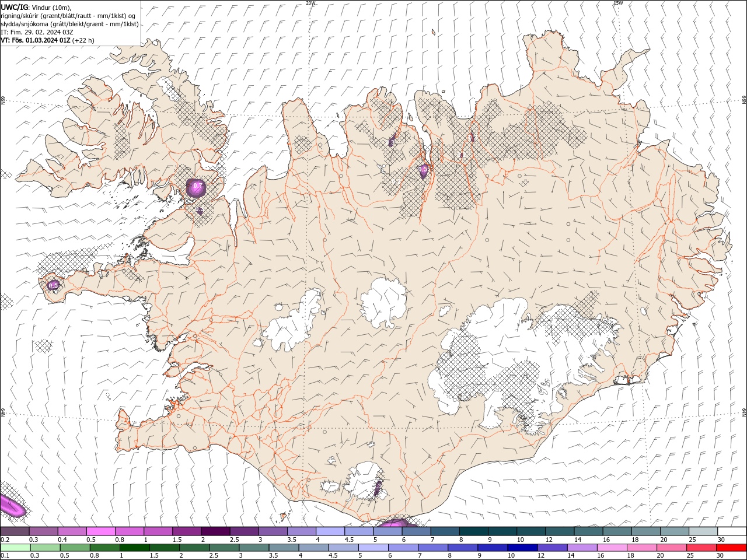Click the 'slydda/snjókoma' legend description line
Screen dimensions: 747x560
(69, 24)
